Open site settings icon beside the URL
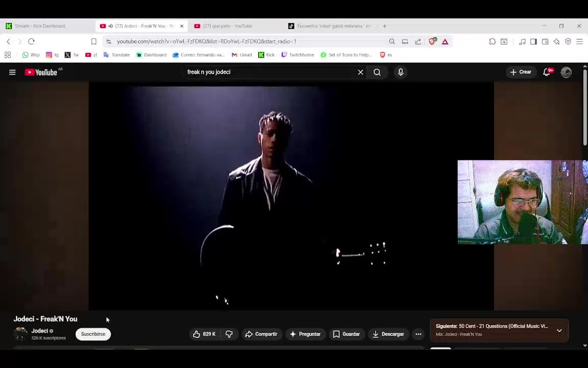The image size is (588, 368). tap(109, 41)
